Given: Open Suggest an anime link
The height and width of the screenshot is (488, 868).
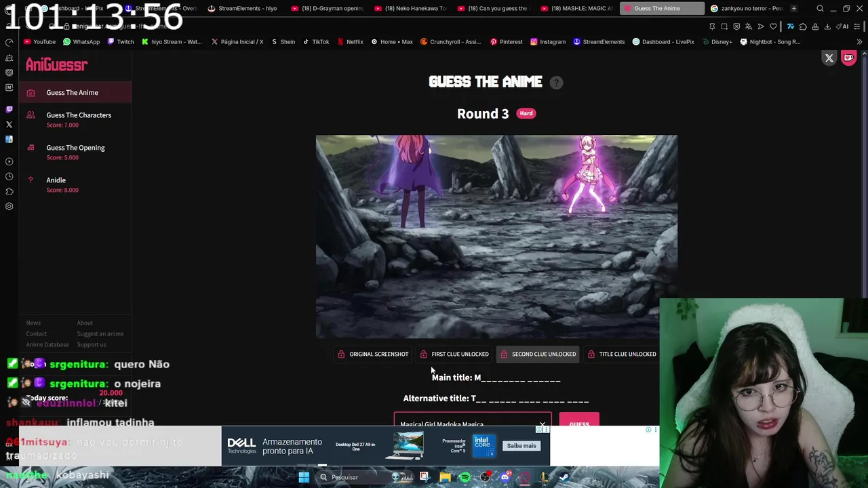Looking at the screenshot, I should [x=100, y=333].
